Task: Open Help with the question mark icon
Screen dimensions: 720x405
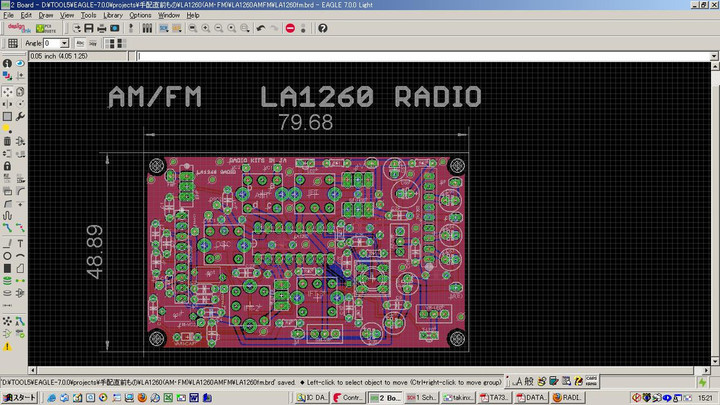Action: tap(323, 28)
